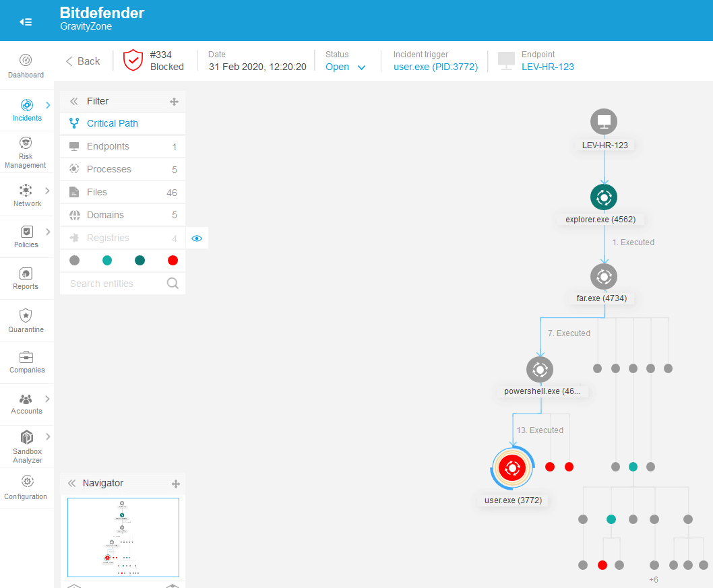Open the Reports section
Screen dimensions: 713x588
(x=26, y=279)
